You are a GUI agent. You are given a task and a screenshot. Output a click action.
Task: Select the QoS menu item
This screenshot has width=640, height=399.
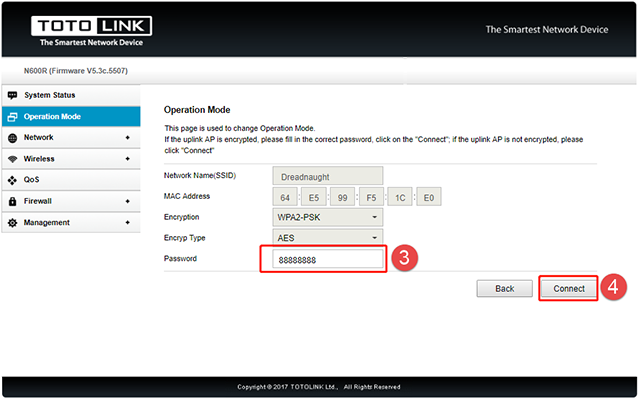(71, 180)
